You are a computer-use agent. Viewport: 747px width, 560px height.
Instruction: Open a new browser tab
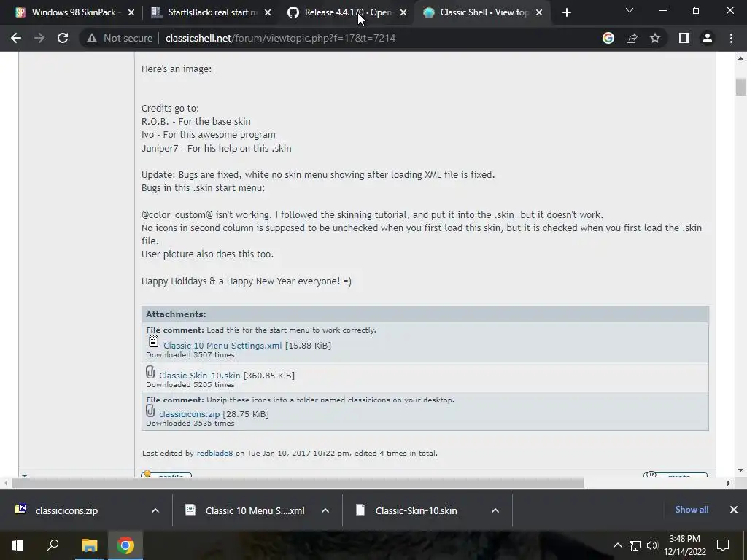pyautogui.click(x=566, y=12)
